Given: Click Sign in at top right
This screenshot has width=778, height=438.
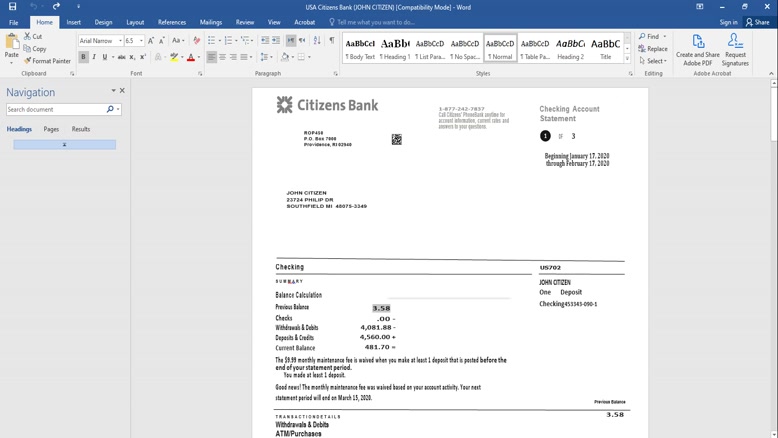Looking at the screenshot, I should 728,22.
